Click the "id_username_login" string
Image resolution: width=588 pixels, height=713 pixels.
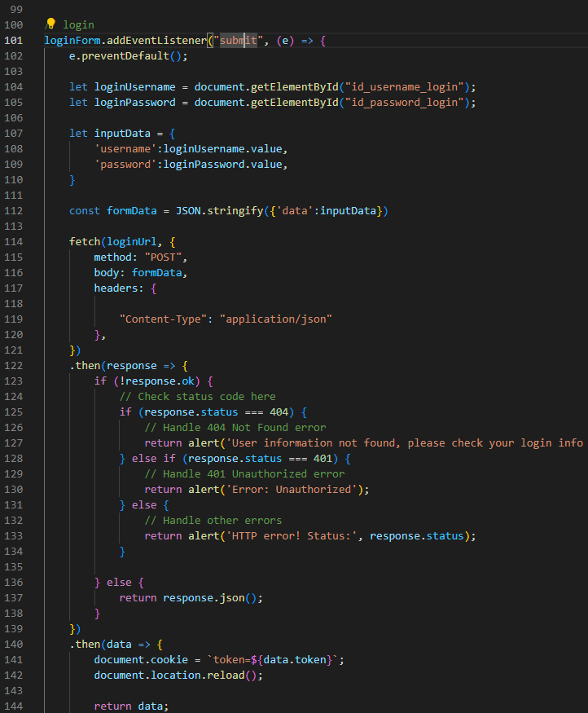coord(406,86)
